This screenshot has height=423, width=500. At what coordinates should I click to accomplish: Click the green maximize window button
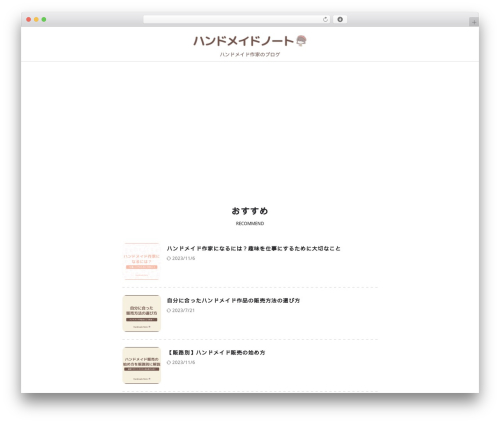click(44, 19)
